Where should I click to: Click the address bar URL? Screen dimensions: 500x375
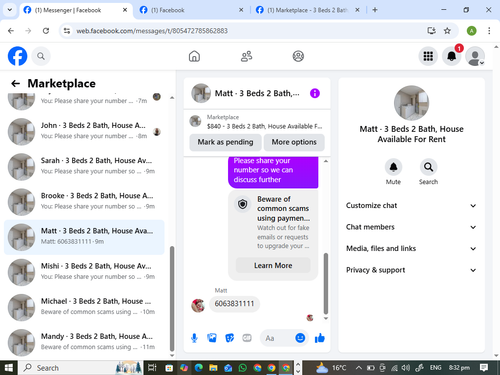click(x=152, y=31)
